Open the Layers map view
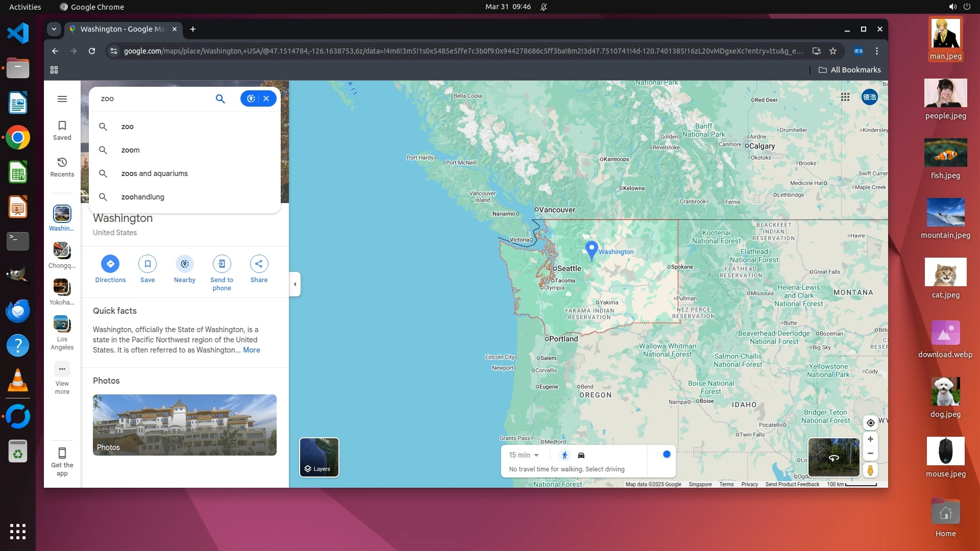Image resolution: width=980 pixels, height=551 pixels. click(x=319, y=457)
